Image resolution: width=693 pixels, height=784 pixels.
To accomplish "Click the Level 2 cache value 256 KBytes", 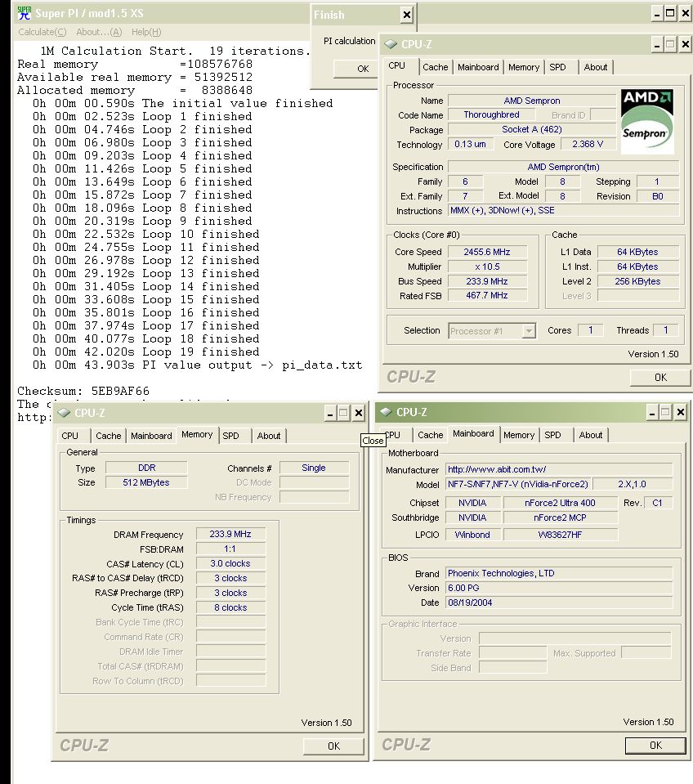I will 637,281.
